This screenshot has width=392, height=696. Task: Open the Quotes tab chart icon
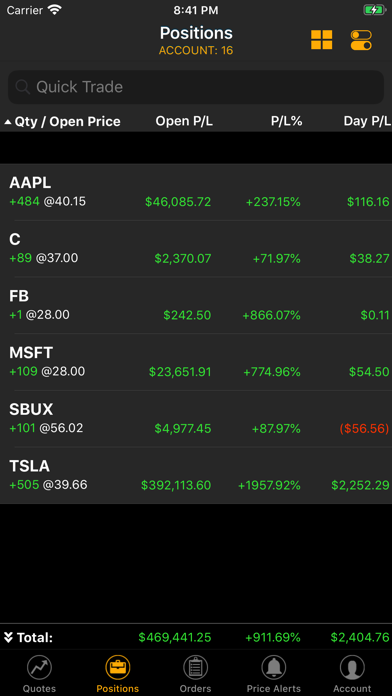[x=40, y=674]
